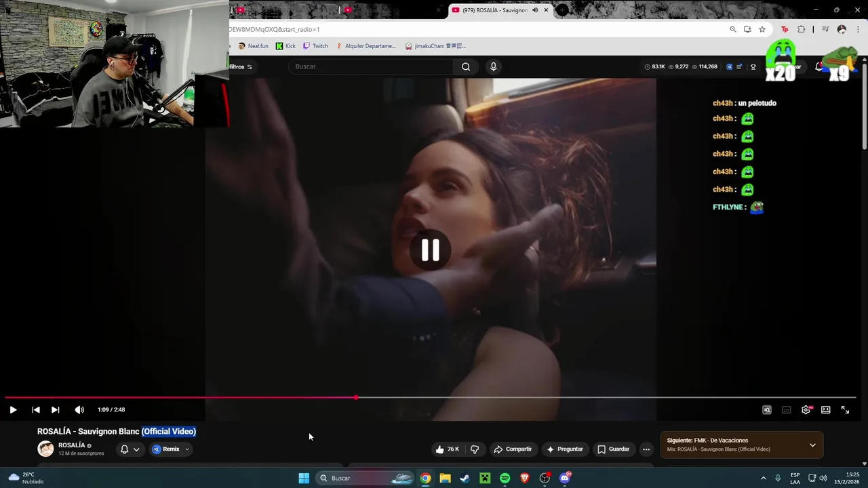Start voice search with microphone icon
The width and height of the screenshot is (868, 488).
click(493, 66)
